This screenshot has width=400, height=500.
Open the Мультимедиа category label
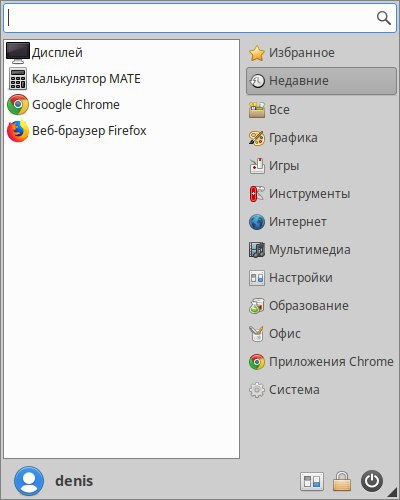pyautogui.click(x=310, y=250)
